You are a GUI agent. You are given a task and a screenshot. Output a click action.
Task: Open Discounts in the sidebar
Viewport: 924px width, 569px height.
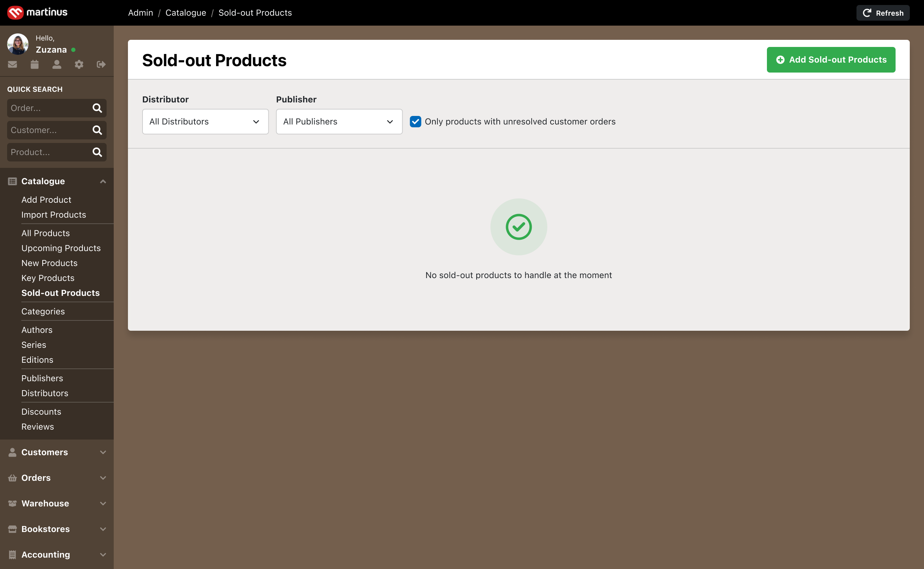[x=41, y=412]
